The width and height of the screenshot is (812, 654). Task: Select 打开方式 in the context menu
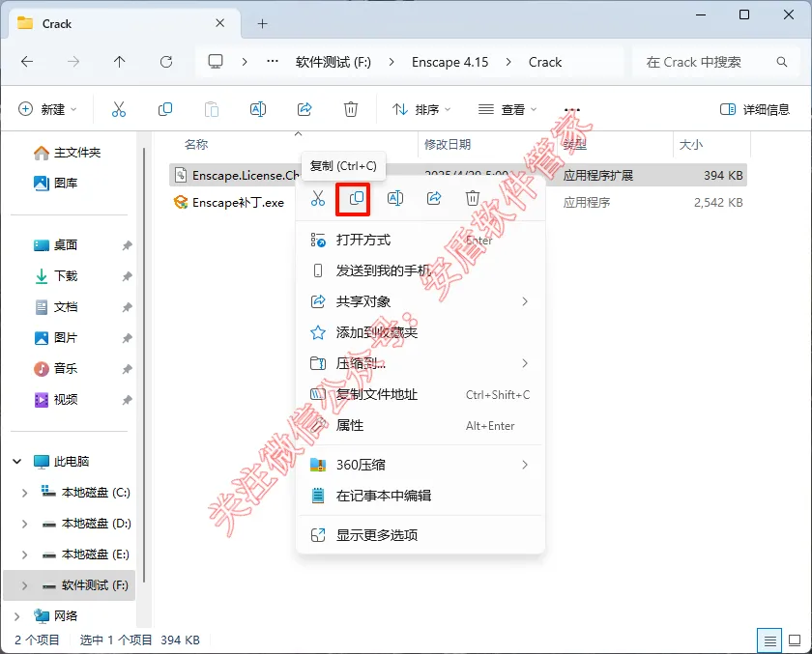click(420, 241)
